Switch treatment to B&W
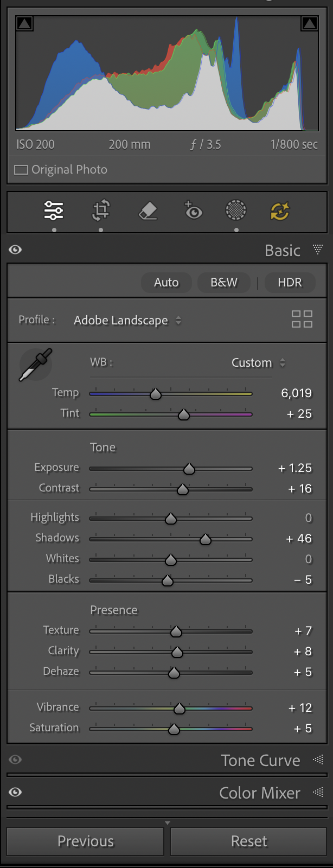The height and width of the screenshot is (868, 333). (x=224, y=282)
